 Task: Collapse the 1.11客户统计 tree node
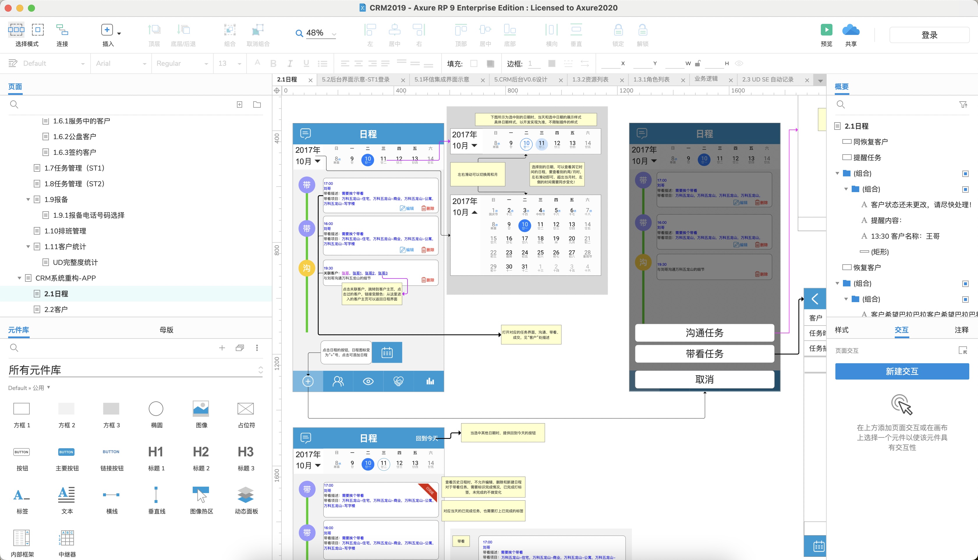[x=28, y=247]
